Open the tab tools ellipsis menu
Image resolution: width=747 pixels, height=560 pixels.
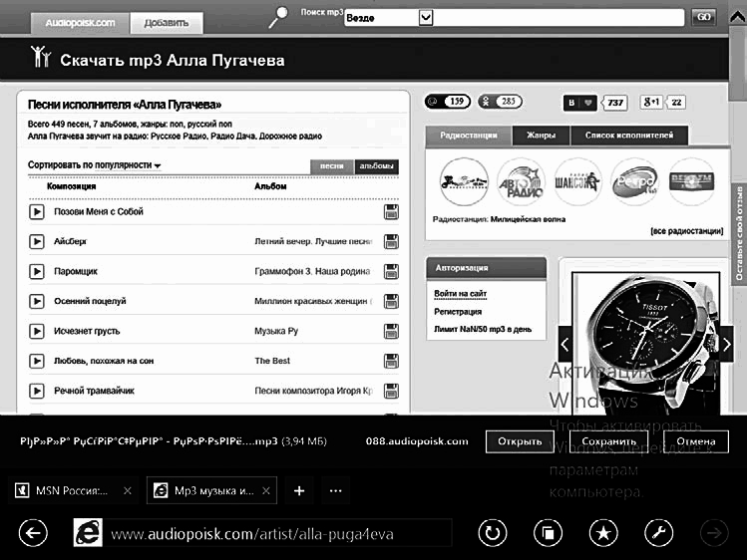pos(335,490)
